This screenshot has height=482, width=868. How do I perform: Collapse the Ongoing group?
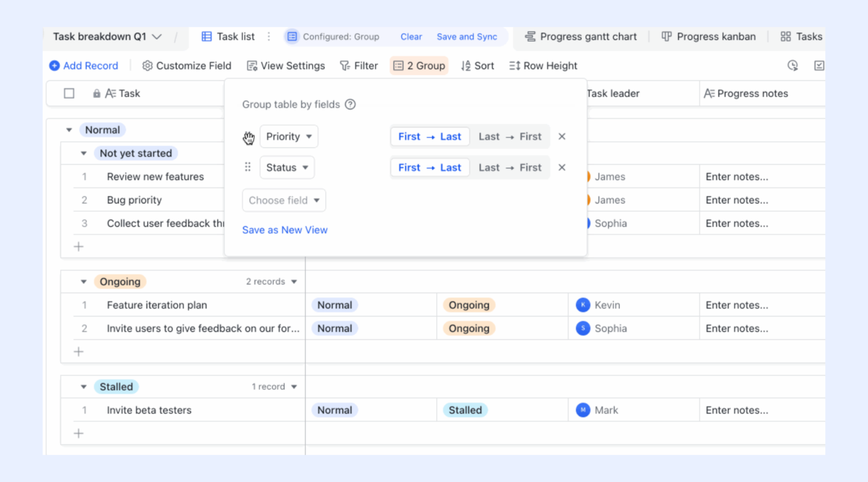tap(84, 282)
